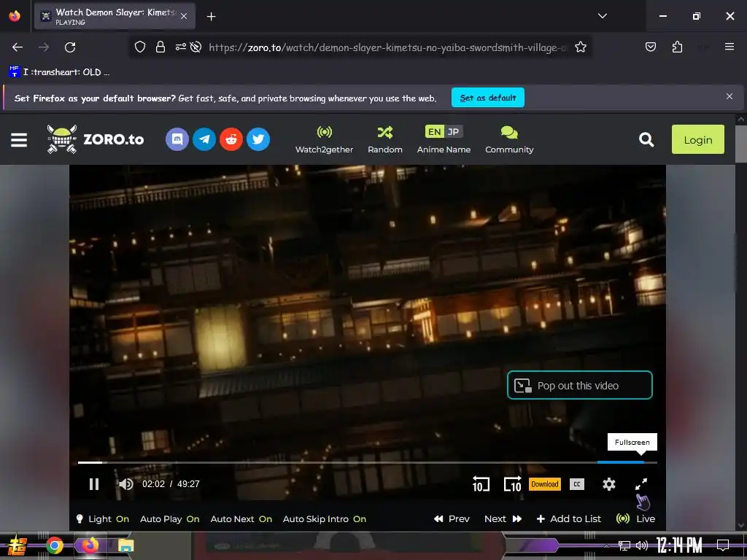The image size is (747, 560).
Task: Open the Extensions puzzle icon
Action: pyautogui.click(x=677, y=47)
